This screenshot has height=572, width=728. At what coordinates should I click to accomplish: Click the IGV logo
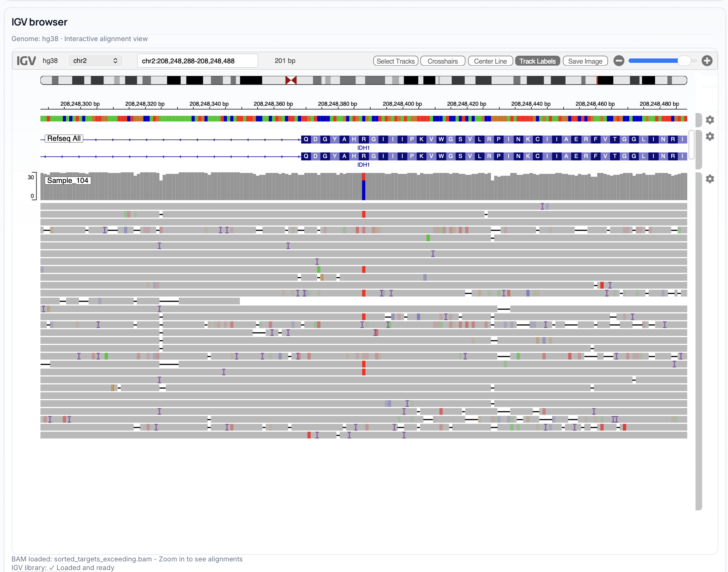26,61
